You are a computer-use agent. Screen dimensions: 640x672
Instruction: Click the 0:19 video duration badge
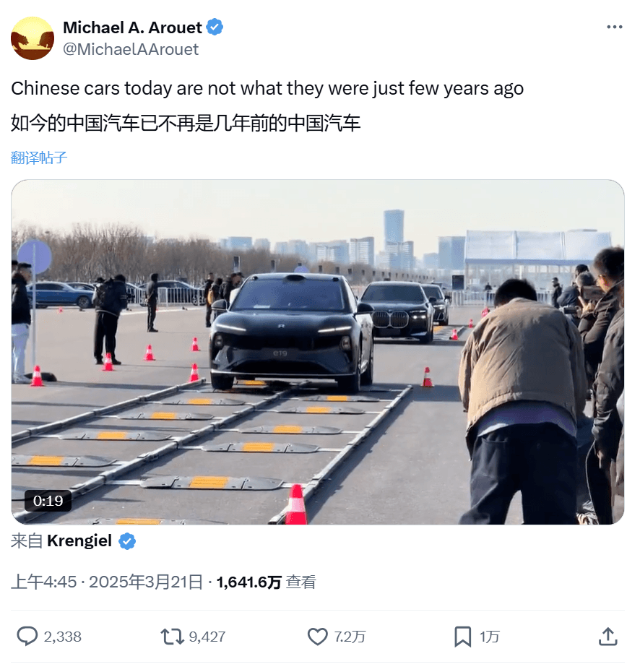tap(48, 501)
